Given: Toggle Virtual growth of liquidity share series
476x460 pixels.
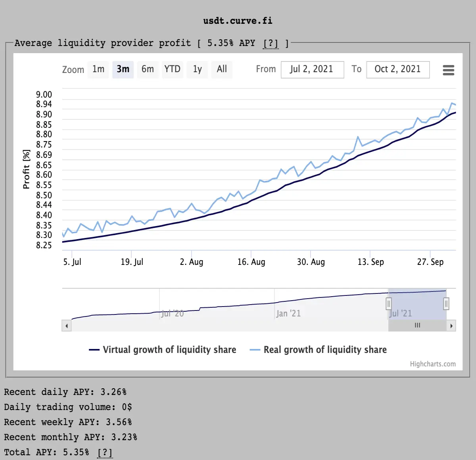Looking at the screenshot, I should [162, 350].
